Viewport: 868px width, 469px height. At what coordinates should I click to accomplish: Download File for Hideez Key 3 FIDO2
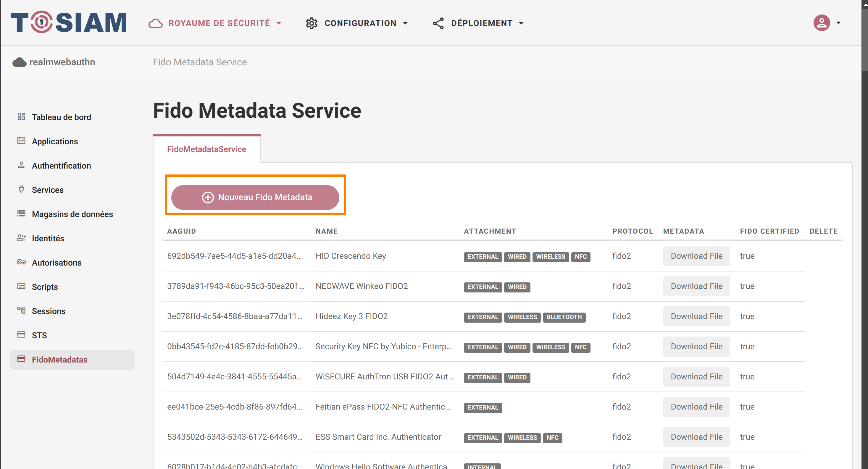pyautogui.click(x=696, y=316)
